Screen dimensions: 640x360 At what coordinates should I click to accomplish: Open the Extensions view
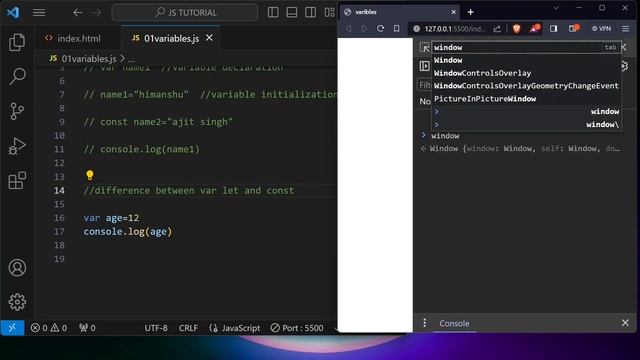(x=17, y=180)
